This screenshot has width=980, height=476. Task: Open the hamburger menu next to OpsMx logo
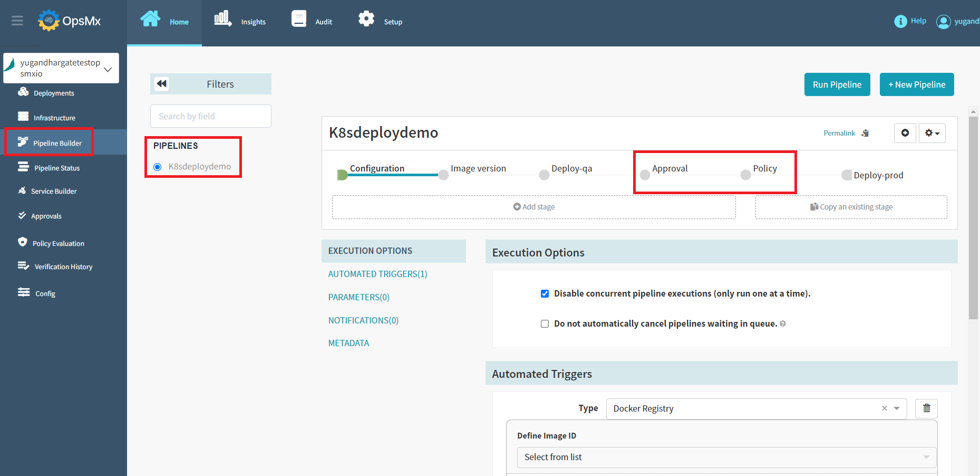click(x=17, y=21)
